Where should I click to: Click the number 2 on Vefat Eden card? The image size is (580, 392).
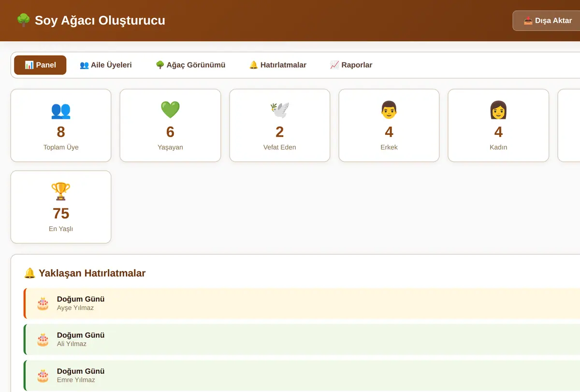point(279,132)
